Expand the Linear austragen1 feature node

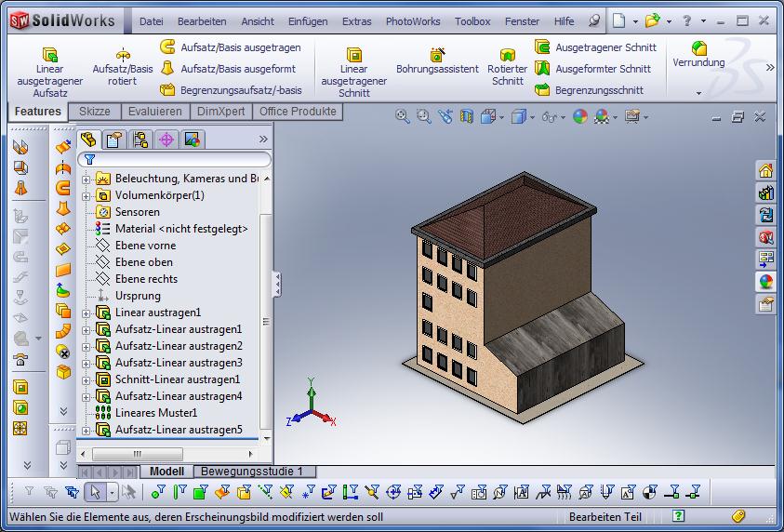pos(86,313)
